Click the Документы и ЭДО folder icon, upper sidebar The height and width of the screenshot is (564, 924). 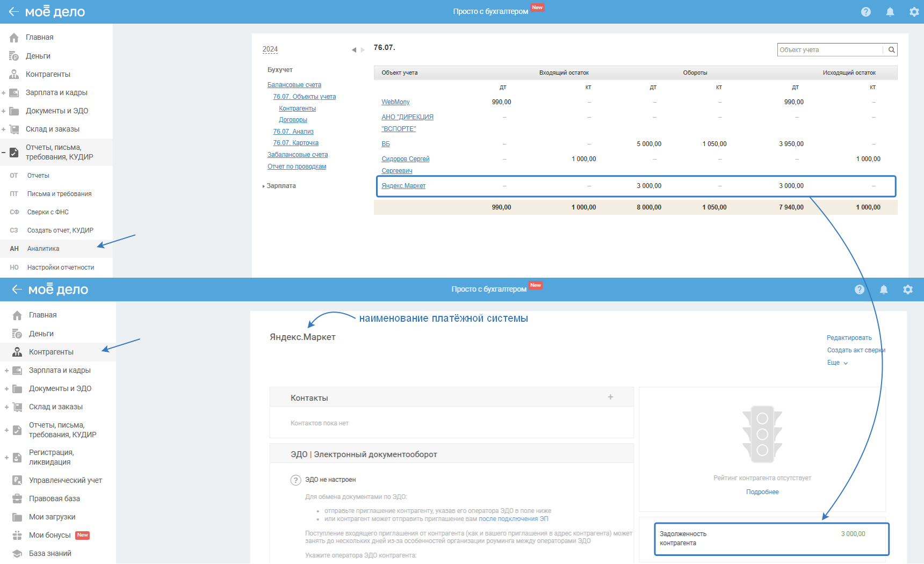click(x=14, y=111)
